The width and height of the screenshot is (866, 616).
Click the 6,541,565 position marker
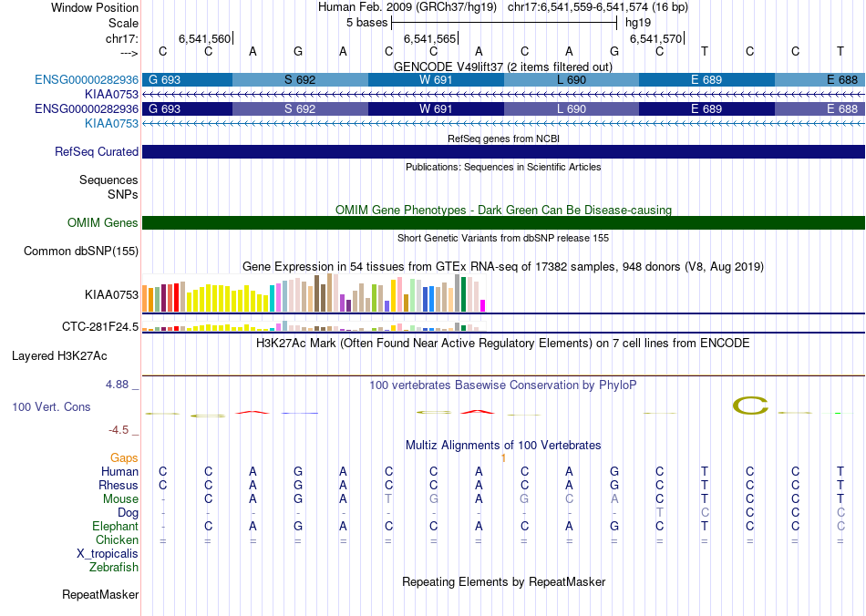point(429,38)
